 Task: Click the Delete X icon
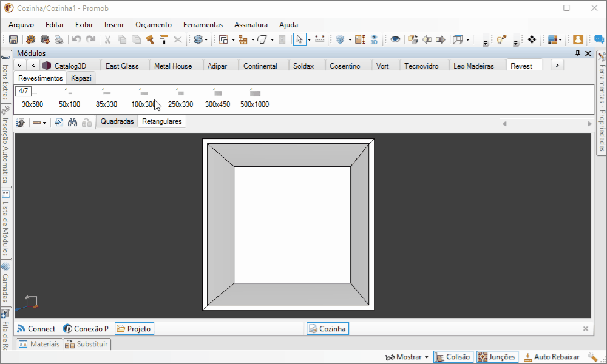178,39
